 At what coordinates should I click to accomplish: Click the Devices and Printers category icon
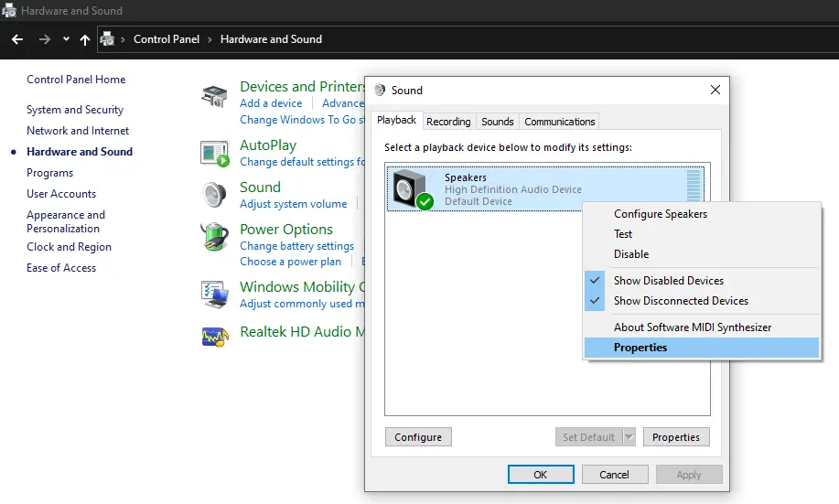tap(215, 96)
